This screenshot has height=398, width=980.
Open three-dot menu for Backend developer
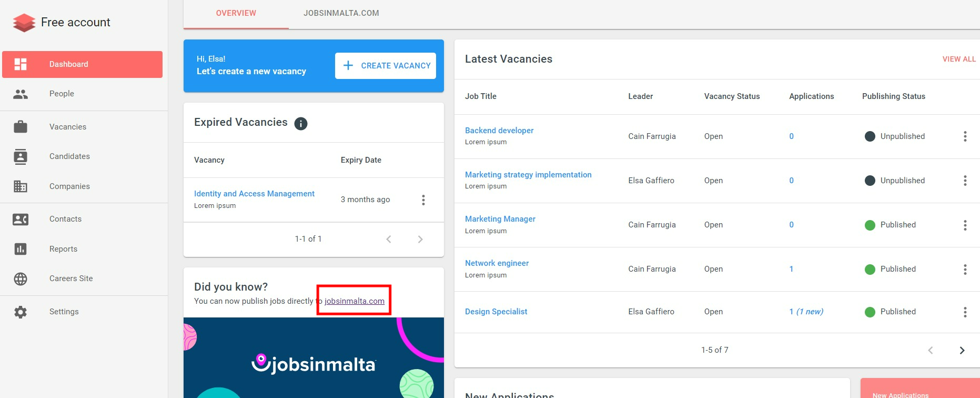click(x=965, y=136)
